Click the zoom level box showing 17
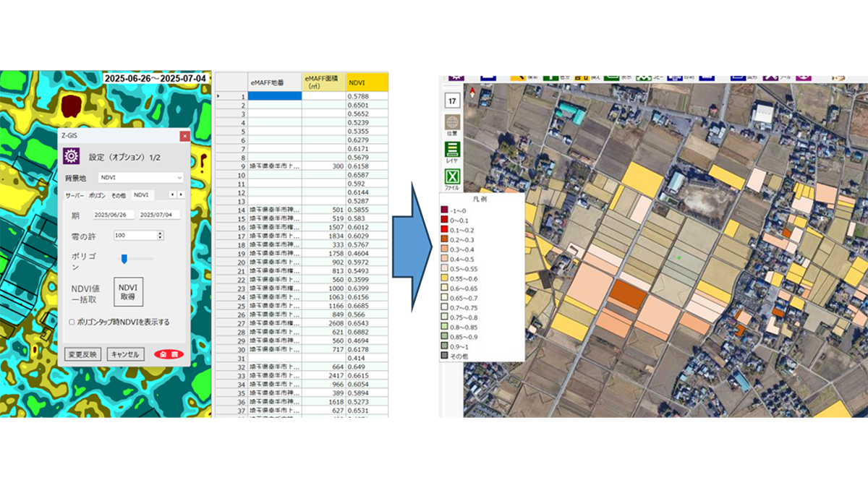This screenshot has height=488, width=868. coord(452,100)
